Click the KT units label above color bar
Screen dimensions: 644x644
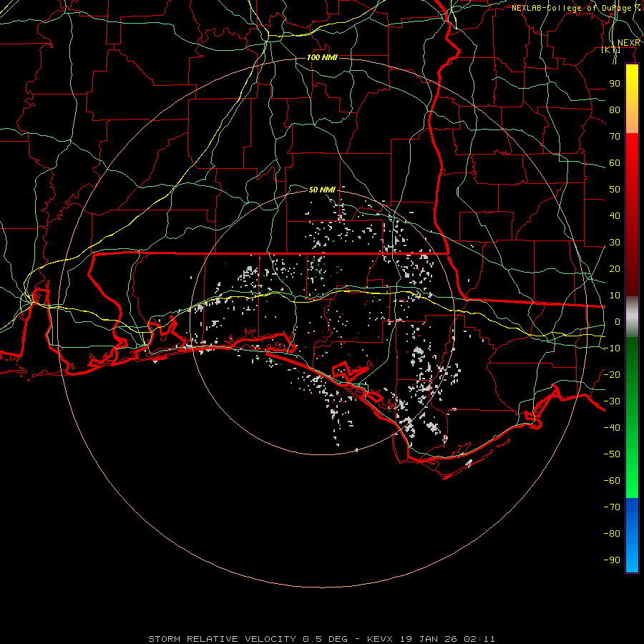pos(611,49)
